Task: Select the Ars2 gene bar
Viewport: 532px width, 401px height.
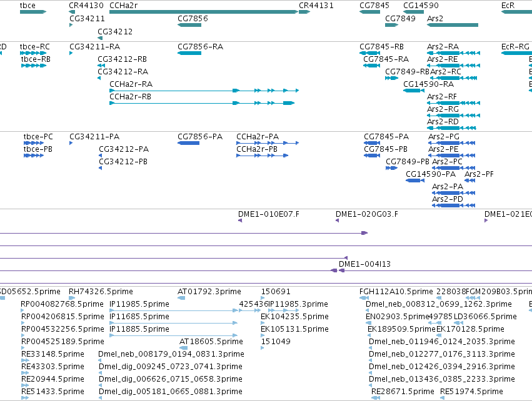Action: click(x=453, y=25)
